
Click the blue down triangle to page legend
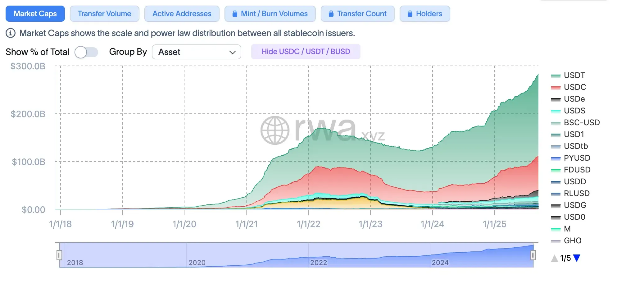point(577,258)
